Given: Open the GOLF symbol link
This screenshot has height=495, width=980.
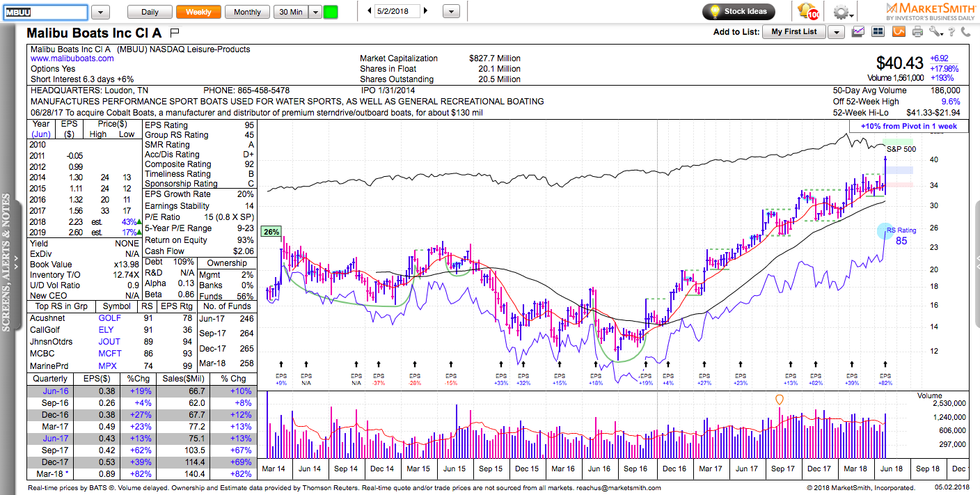Looking at the screenshot, I should (x=109, y=318).
